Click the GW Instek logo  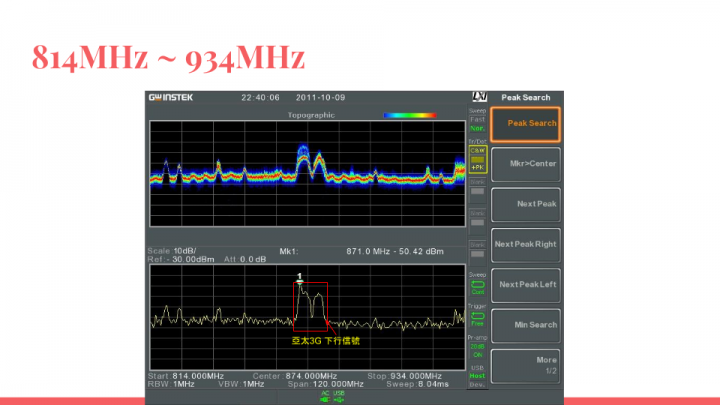coord(171,97)
